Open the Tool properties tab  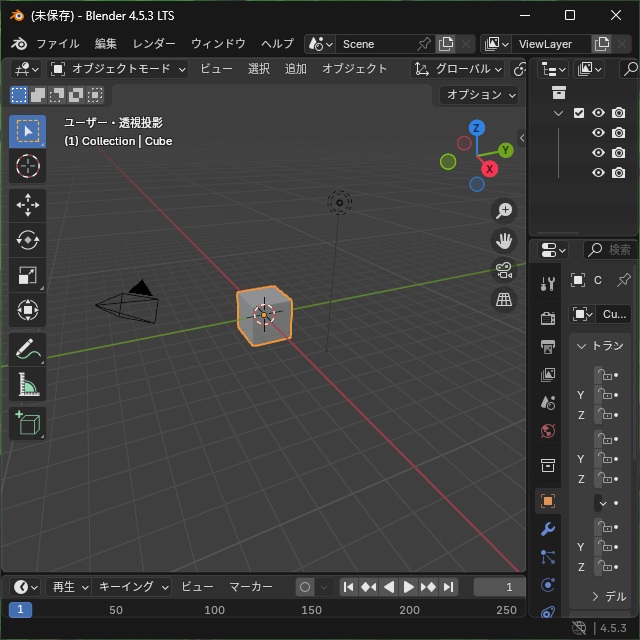pyautogui.click(x=547, y=284)
